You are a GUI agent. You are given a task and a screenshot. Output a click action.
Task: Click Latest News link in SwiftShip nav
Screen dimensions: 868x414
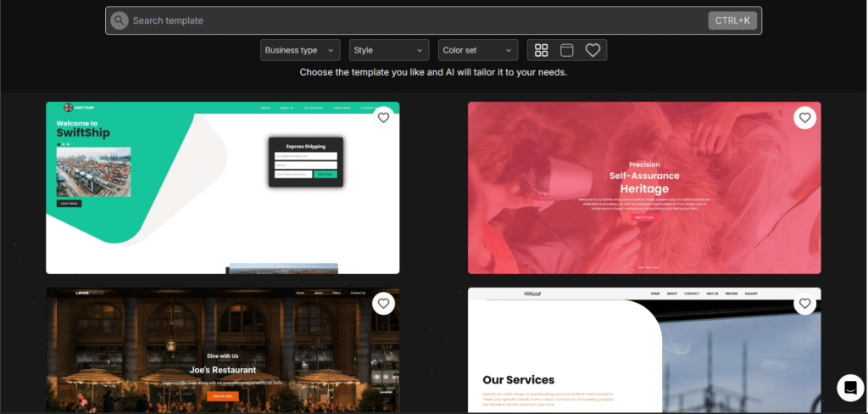pos(342,108)
